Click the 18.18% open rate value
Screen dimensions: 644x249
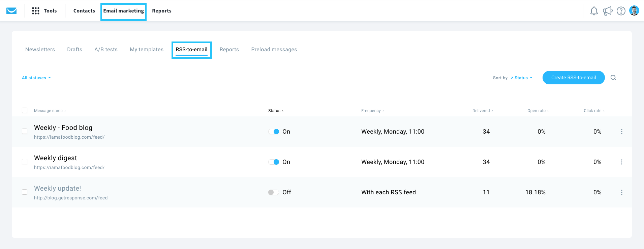click(x=535, y=192)
